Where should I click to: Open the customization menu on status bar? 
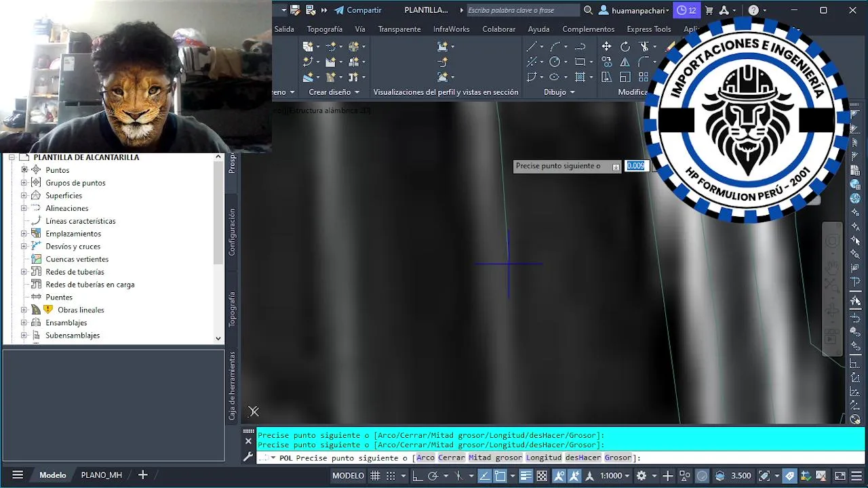coord(858,476)
